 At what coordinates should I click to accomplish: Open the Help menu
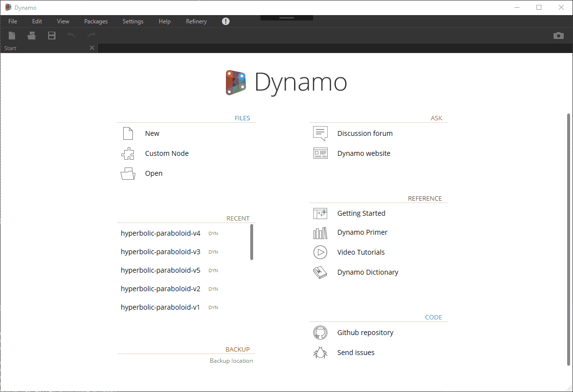[165, 21]
